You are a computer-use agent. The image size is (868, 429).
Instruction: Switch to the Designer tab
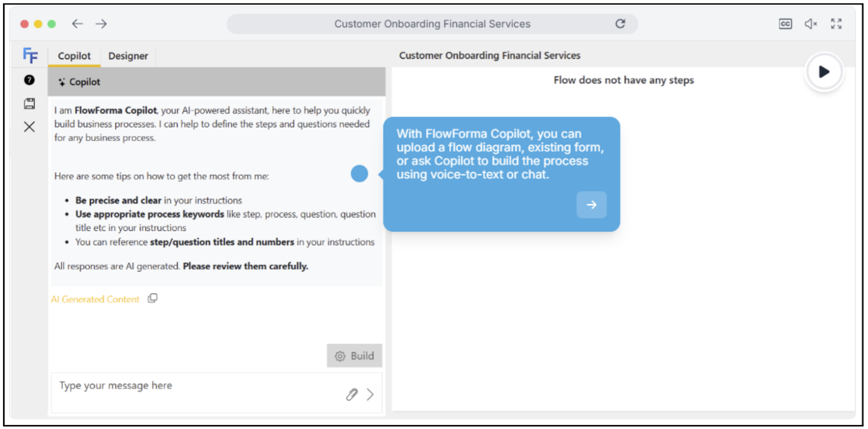(x=128, y=56)
